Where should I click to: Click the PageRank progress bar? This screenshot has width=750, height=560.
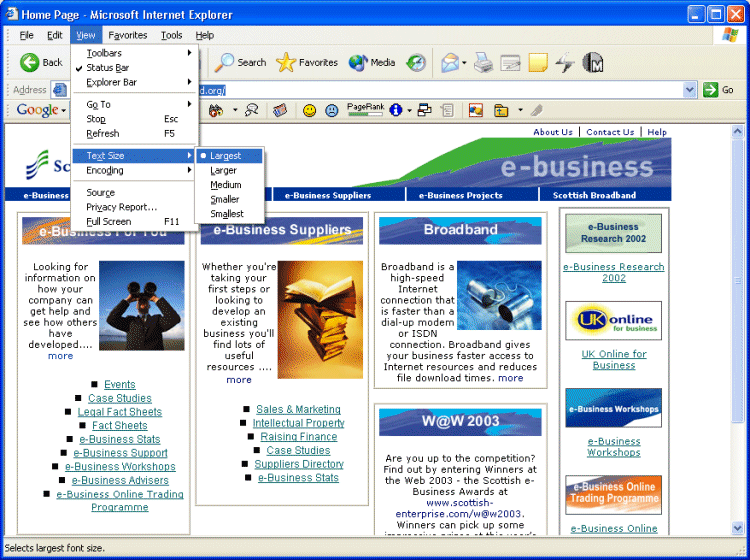point(366,114)
